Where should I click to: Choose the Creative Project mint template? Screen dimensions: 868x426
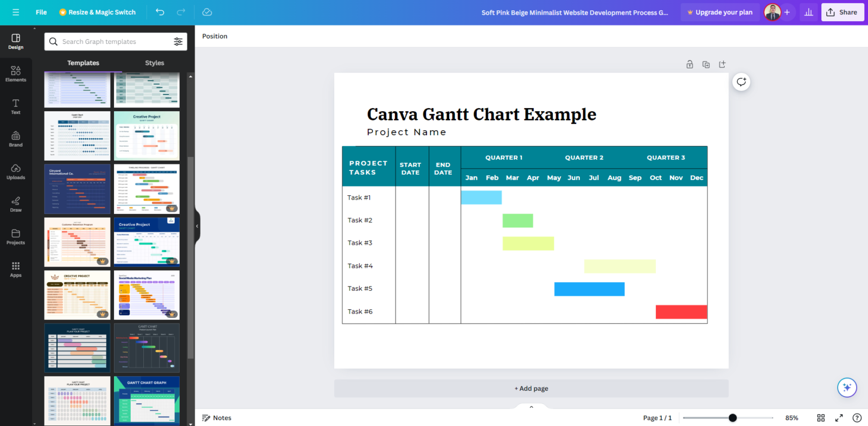(x=146, y=136)
